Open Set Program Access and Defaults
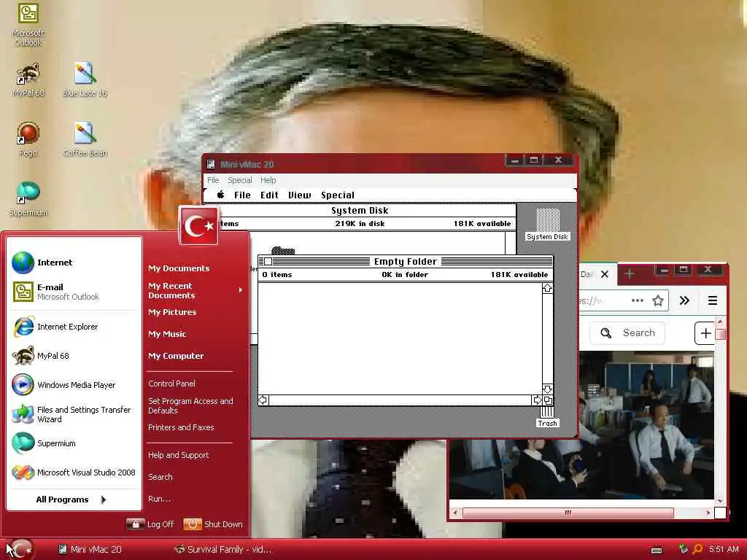This screenshot has height=560, width=747. pos(190,405)
